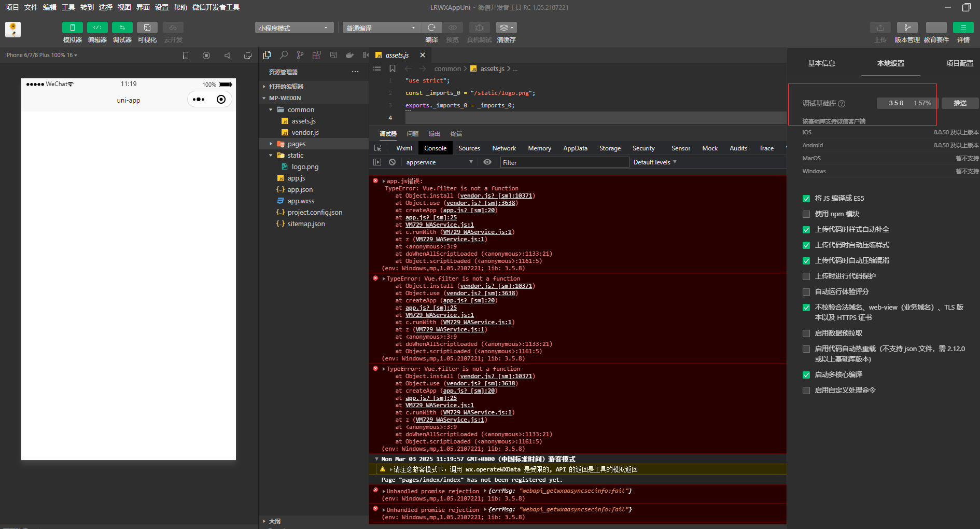Switch to the 项目配置 tab
The width and height of the screenshot is (980, 529).
(x=959, y=63)
